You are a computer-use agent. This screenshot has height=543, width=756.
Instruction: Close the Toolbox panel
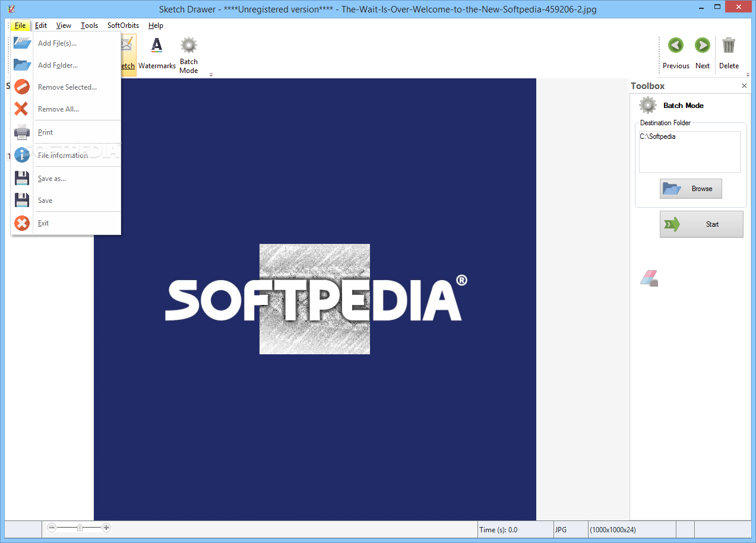(x=744, y=86)
